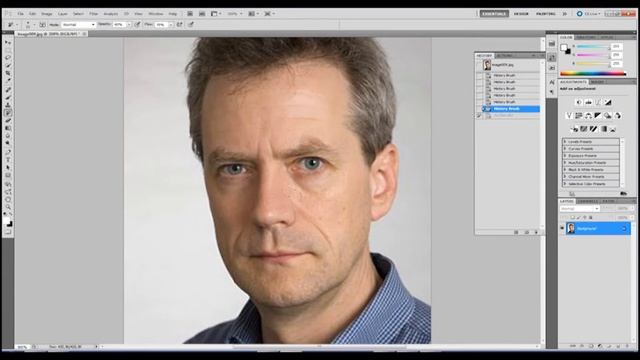Toggle the Brush panel button in options bar
Screen dimensions: 640x360
(x=42, y=24)
